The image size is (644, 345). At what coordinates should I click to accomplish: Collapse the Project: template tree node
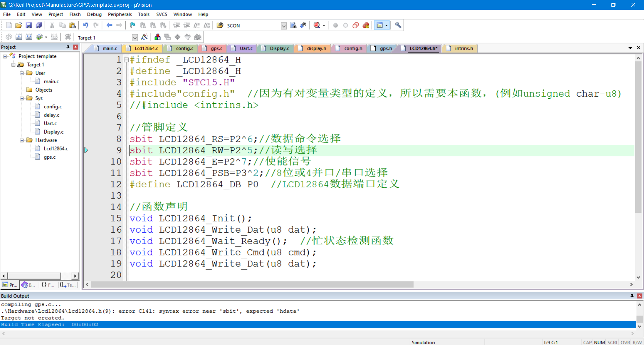5,56
